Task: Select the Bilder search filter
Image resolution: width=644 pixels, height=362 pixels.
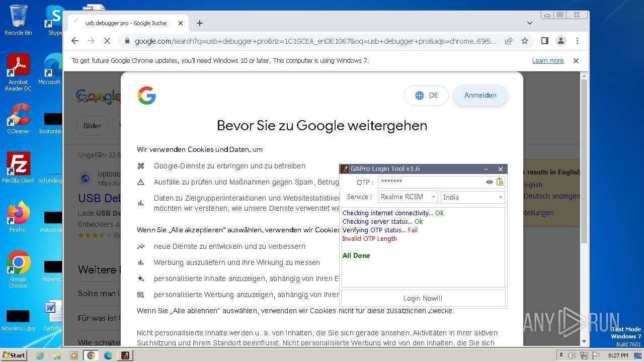Action: pos(92,126)
